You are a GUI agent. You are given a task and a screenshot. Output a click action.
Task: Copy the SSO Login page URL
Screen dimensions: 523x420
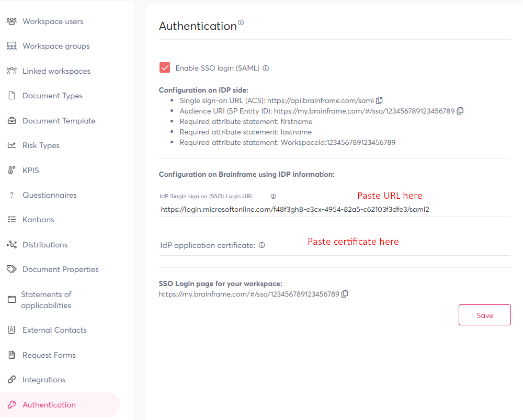pyautogui.click(x=345, y=294)
